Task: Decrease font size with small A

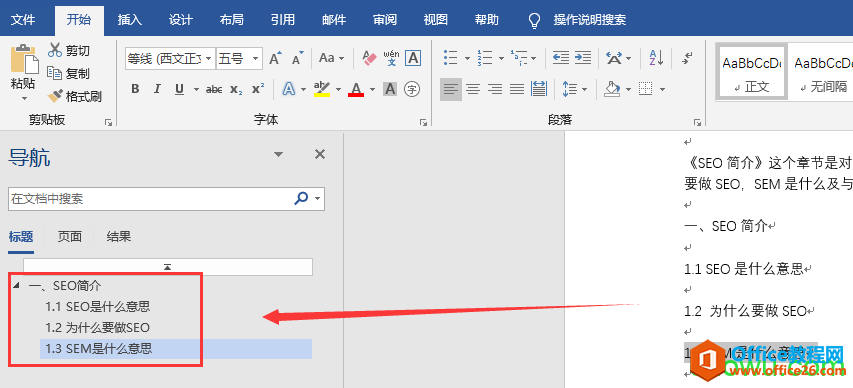Action: click(298, 58)
